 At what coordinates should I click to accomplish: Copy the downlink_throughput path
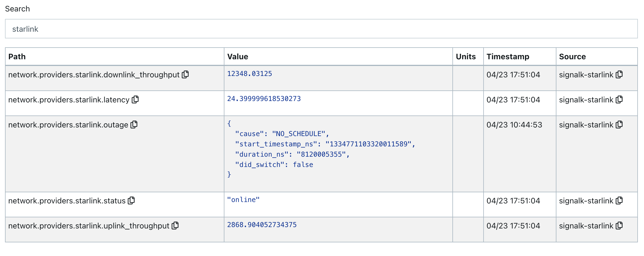tap(185, 75)
